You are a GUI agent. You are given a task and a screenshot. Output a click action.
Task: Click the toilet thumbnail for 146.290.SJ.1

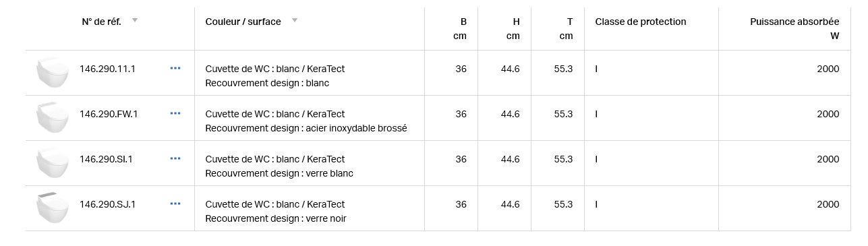point(52,208)
